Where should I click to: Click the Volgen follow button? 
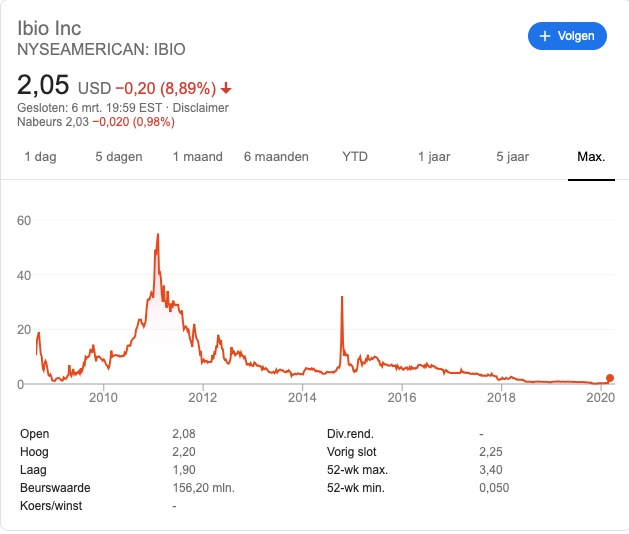point(567,36)
